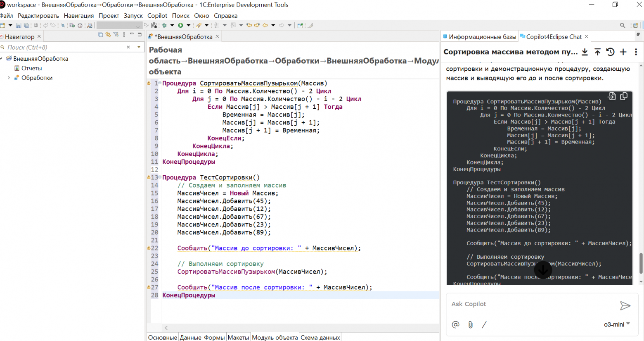Image resolution: width=644 pixels, height=341 pixels.
Task: Attach a file with the paperclip icon
Action: click(x=470, y=324)
